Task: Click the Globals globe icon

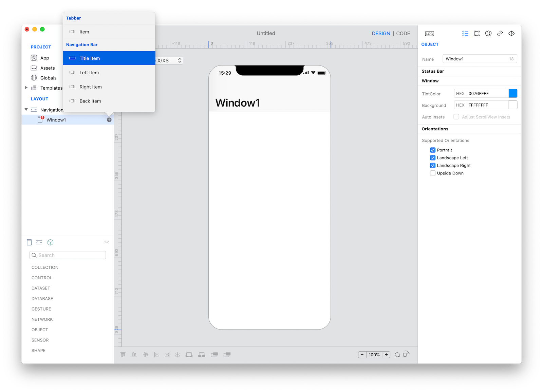Action: tap(34, 78)
